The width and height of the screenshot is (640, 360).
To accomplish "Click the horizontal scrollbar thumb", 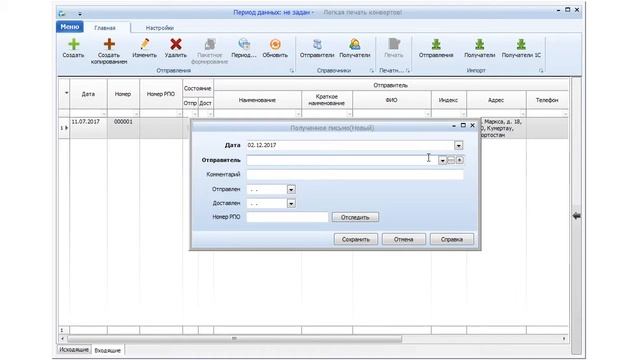I will [234, 338].
